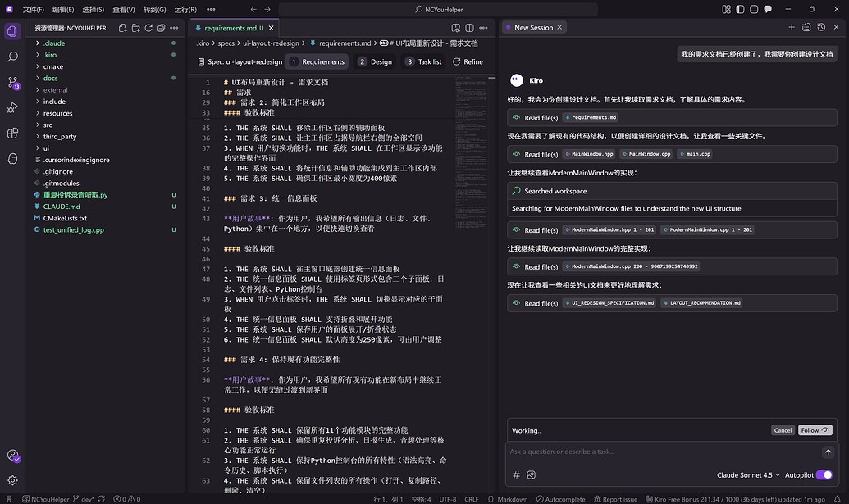Open the 查看(V) menu
This screenshot has width=849, height=504.
coord(123,10)
